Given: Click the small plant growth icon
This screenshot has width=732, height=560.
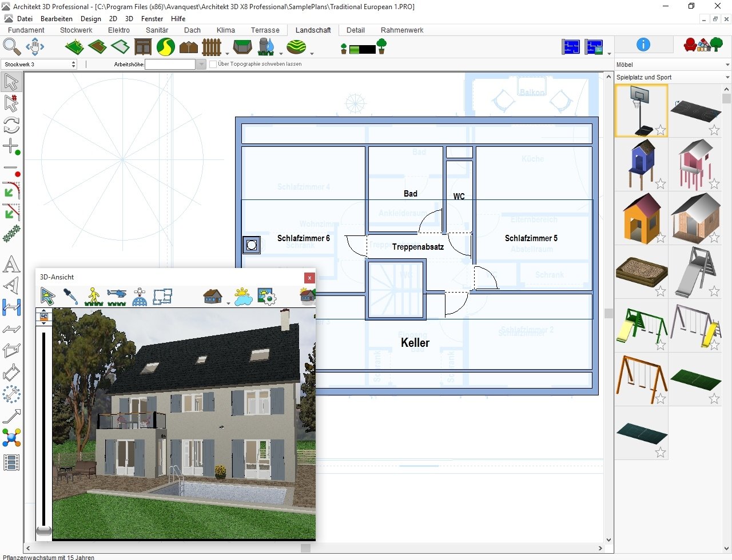Looking at the screenshot, I should click(x=344, y=49).
